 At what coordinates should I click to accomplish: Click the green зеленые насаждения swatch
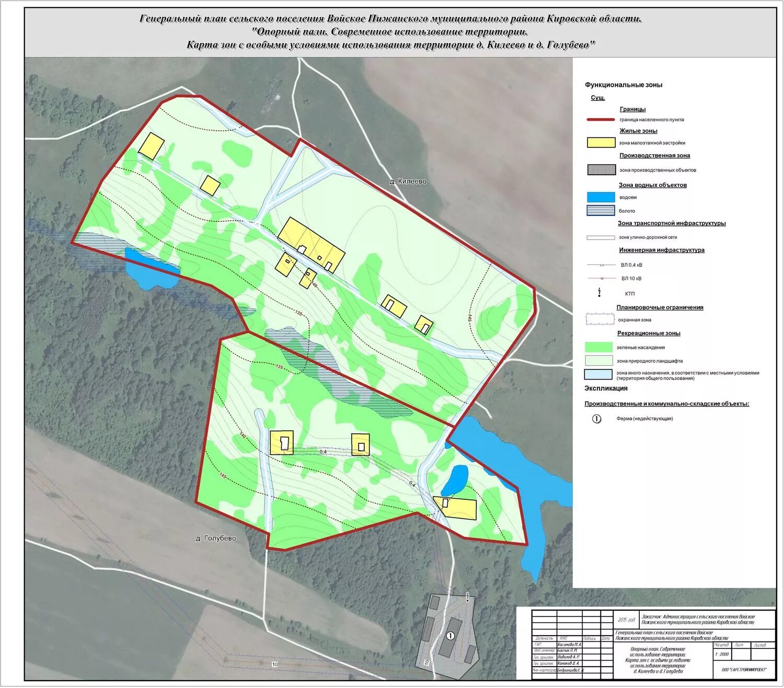point(598,347)
